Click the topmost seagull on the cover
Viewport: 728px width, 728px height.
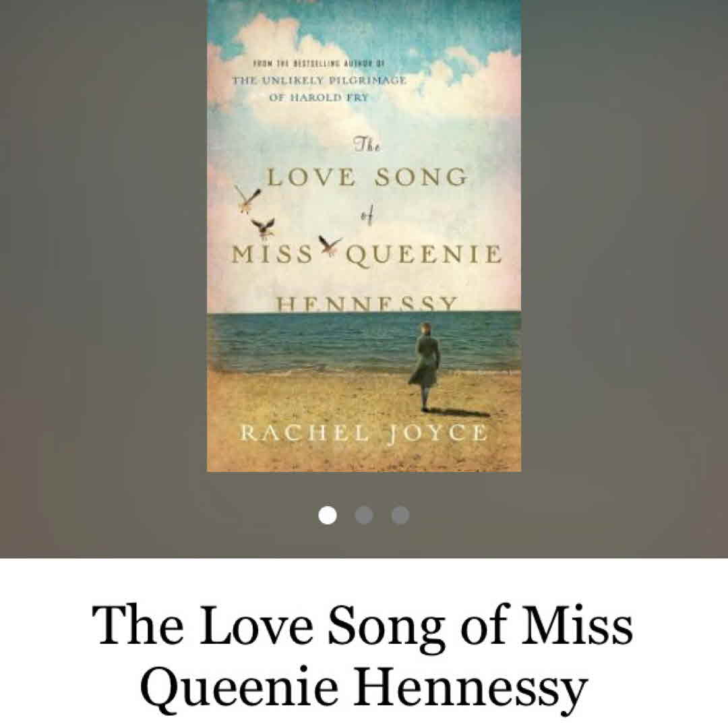(x=248, y=198)
